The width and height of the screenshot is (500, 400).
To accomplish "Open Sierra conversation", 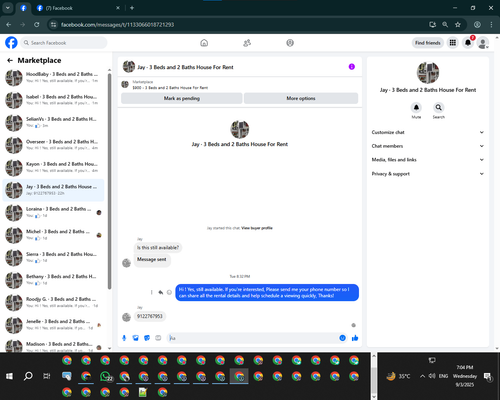I will (53, 257).
